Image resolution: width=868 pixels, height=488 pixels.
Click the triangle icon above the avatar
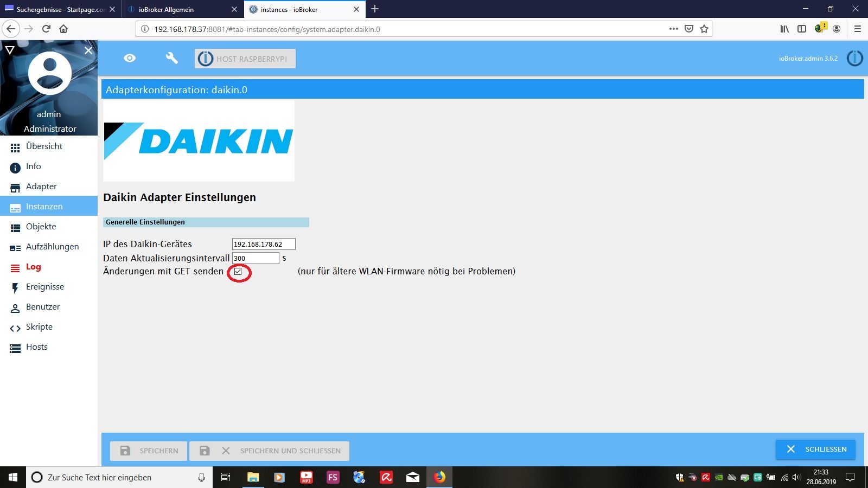10,50
